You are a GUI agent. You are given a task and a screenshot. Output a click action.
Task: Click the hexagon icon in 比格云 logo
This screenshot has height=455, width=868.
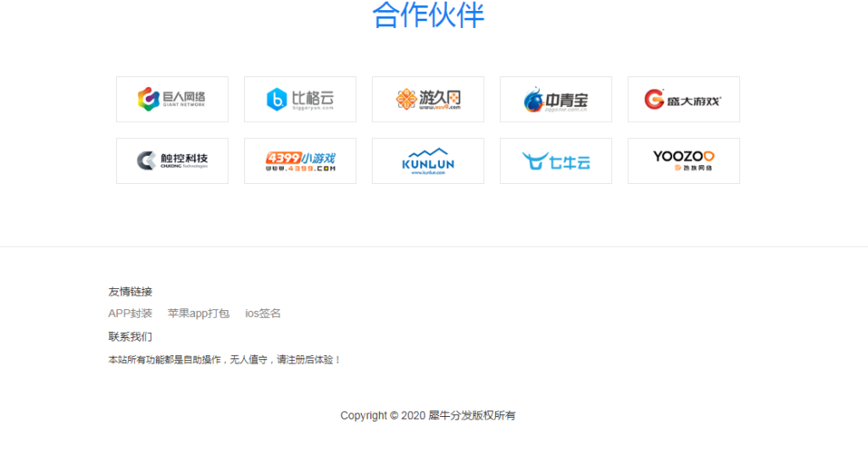coord(277,99)
